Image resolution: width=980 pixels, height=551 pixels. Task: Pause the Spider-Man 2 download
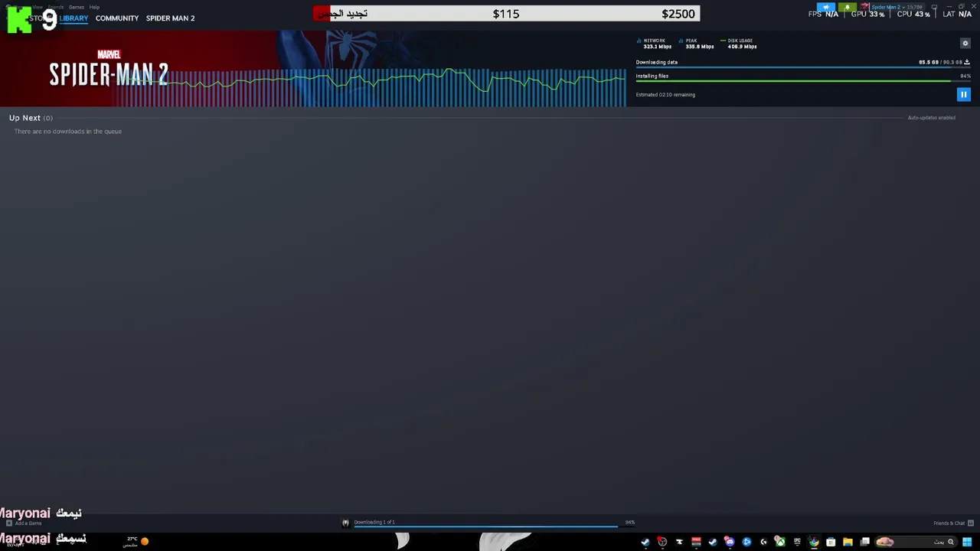click(x=963, y=95)
